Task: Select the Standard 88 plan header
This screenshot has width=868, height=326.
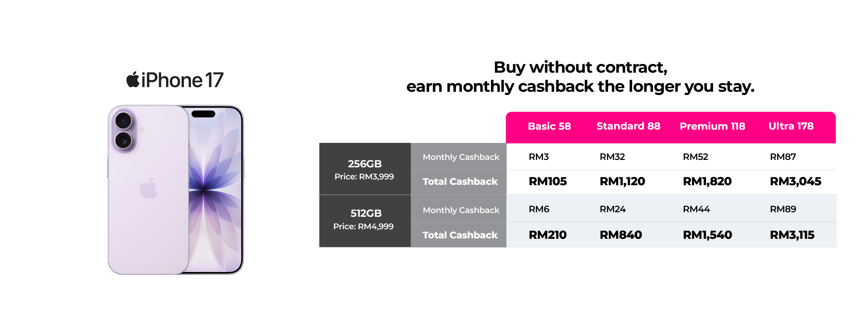Action: tap(628, 126)
